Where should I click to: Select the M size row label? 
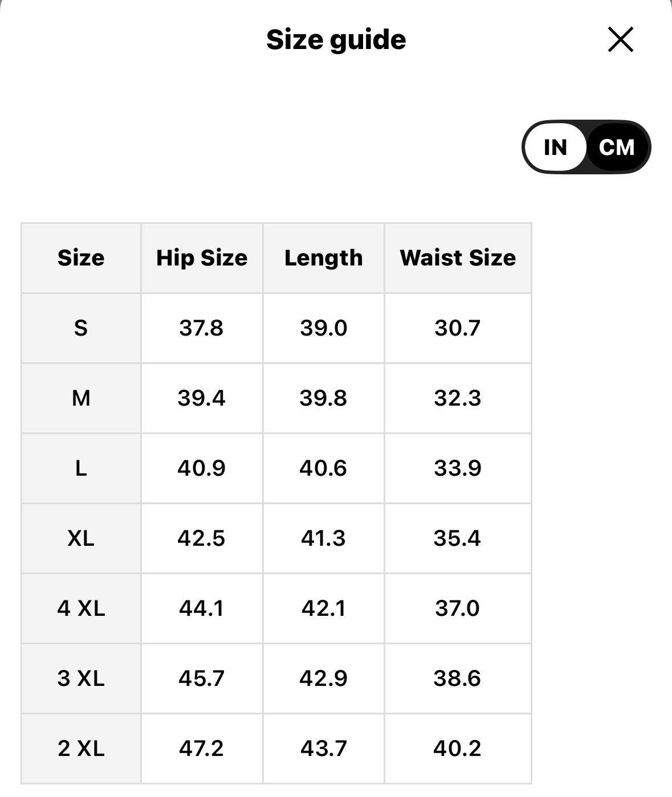point(81,398)
